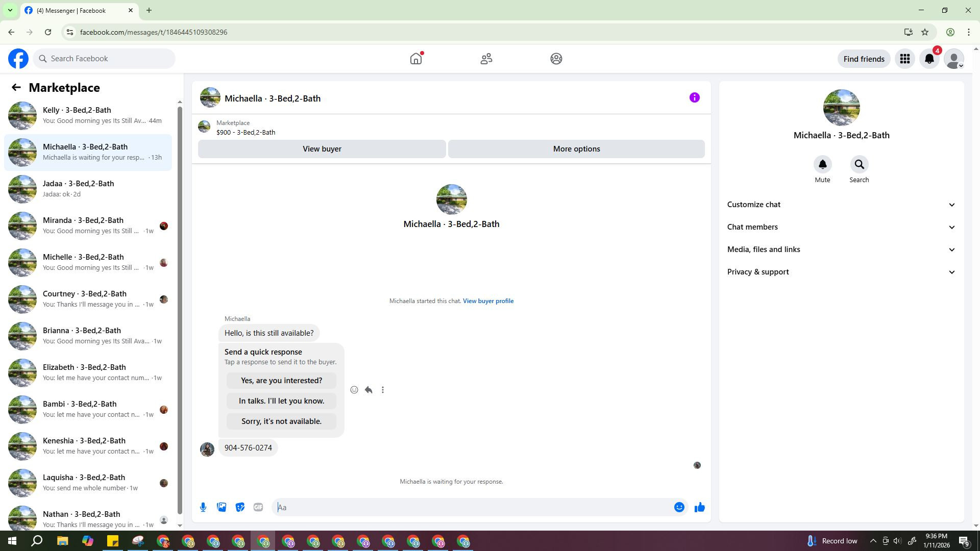This screenshot has height=551, width=980.
Task: Open Windows taskbar search
Action: pyautogui.click(x=37, y=541)
